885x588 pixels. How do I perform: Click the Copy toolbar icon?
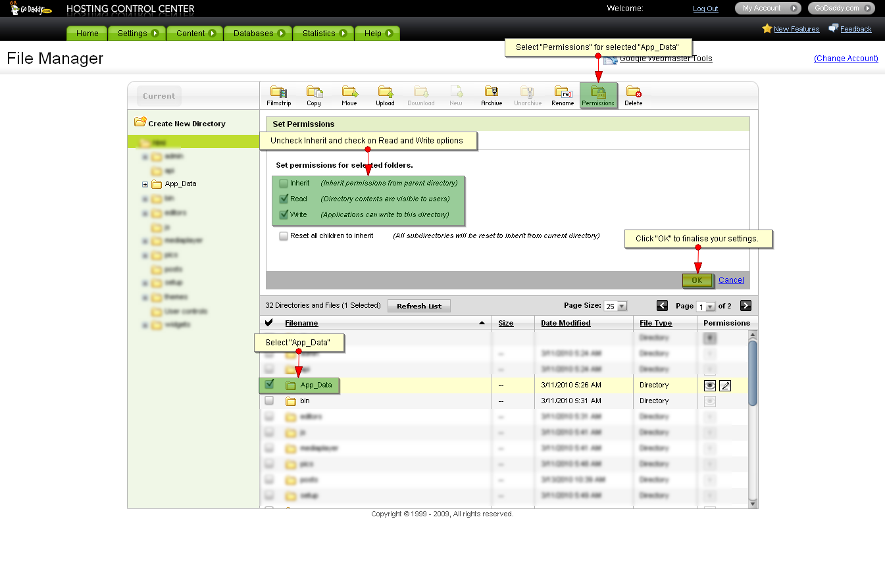tap(314, 93)
